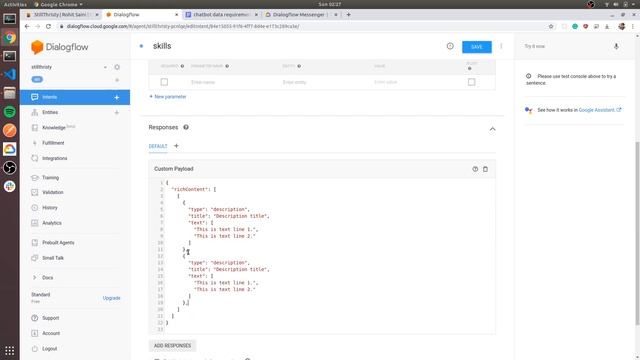Open Prebuilt Agents page

click(x=58, y=242)
